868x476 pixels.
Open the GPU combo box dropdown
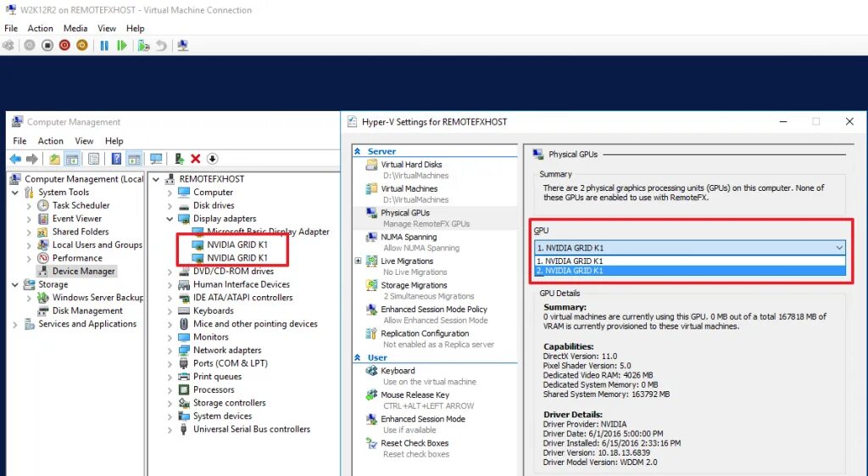839,248
